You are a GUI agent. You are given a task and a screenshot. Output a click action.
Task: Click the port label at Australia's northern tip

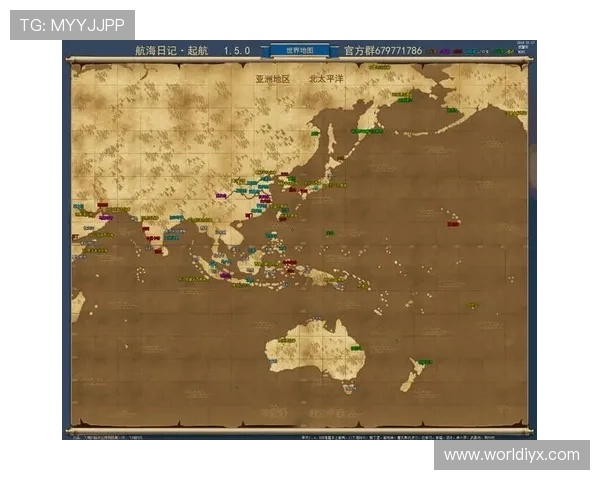(317, 318)
